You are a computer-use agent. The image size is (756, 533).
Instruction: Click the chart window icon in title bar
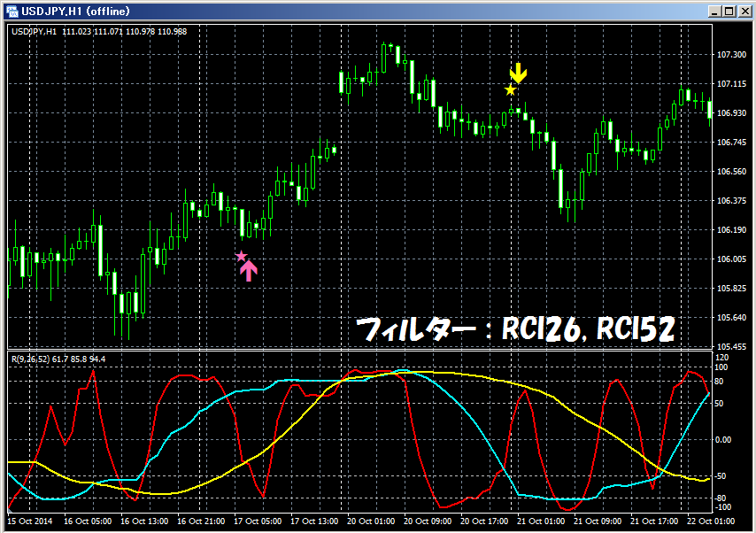click(12, 12)
